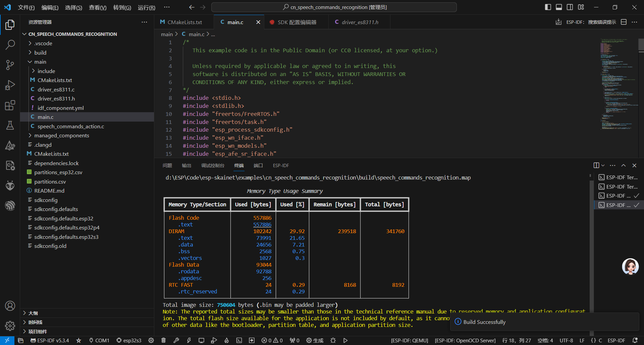The image size is (644, 345).
Task: Switch to the 调试控制台 panel tab
Action: click(213, 165)
